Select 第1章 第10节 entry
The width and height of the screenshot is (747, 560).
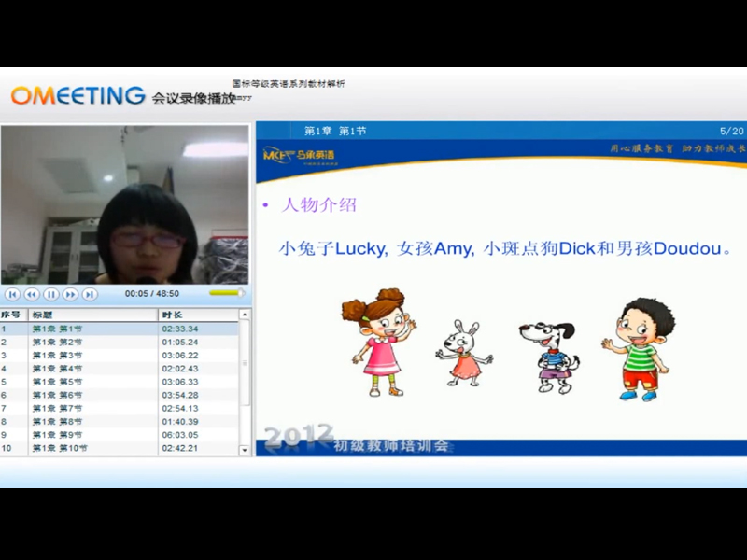pyautogui.click(x=60, y=448)
